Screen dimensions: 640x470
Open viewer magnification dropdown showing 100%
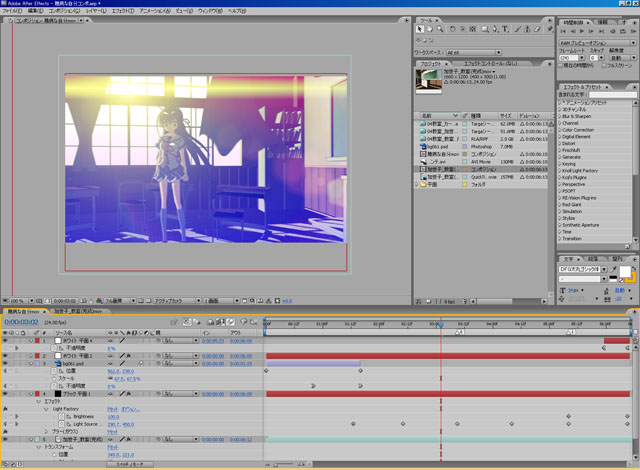click(21, 301)
